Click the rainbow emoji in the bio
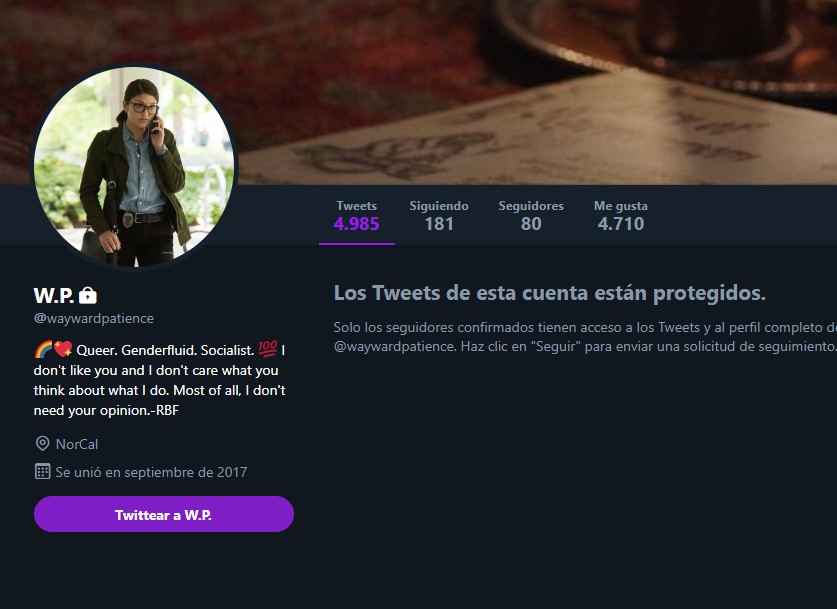The width and height of the screenshot is (837, 609). 43,350
